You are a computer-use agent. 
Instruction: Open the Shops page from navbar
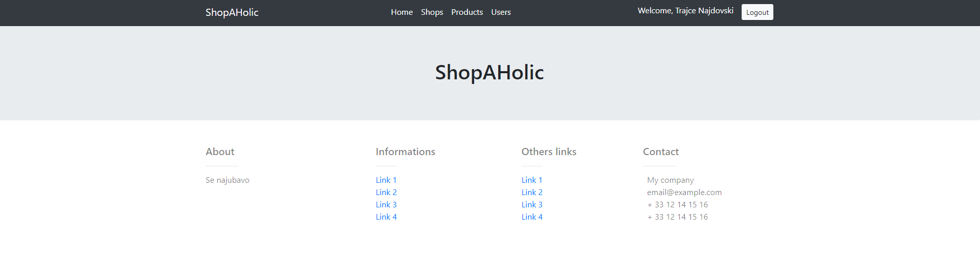tap(432, 12)
